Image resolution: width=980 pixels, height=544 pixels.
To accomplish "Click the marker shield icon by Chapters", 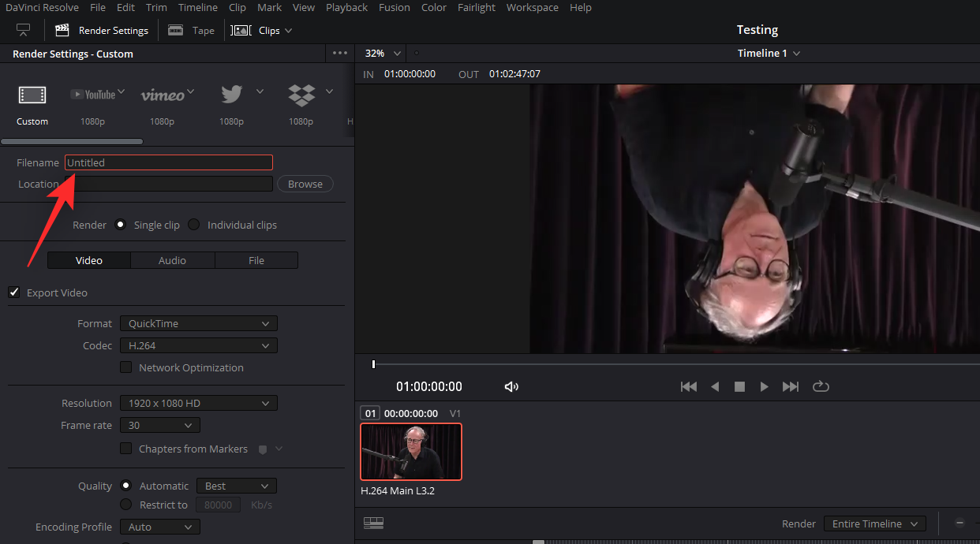I will click(x=263, y=449).
